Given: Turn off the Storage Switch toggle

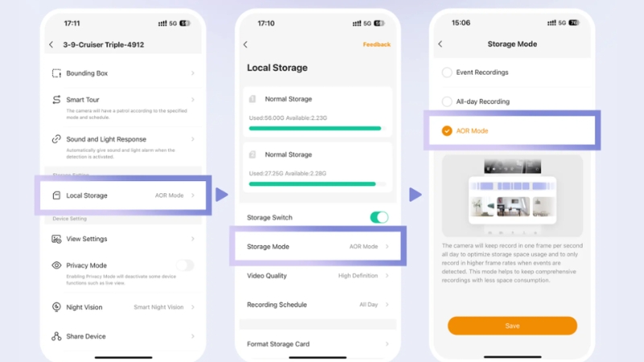Looking at the screenshot, I should [x=378, y=217].
